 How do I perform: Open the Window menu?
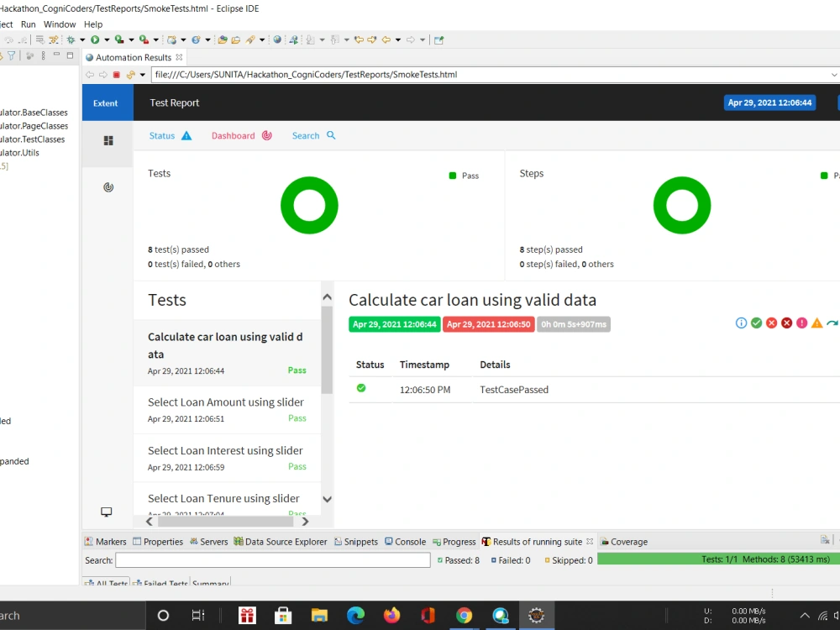coord(59,24)
